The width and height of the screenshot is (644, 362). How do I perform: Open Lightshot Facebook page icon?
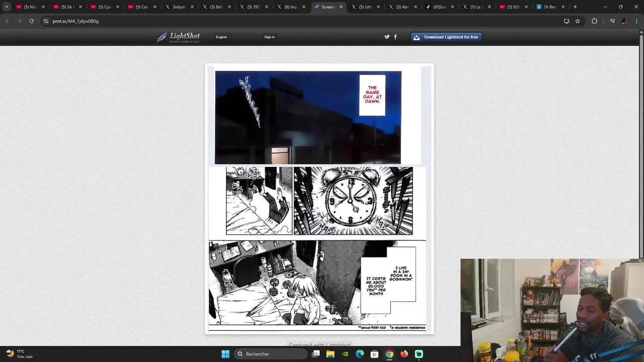click(395, 37)
